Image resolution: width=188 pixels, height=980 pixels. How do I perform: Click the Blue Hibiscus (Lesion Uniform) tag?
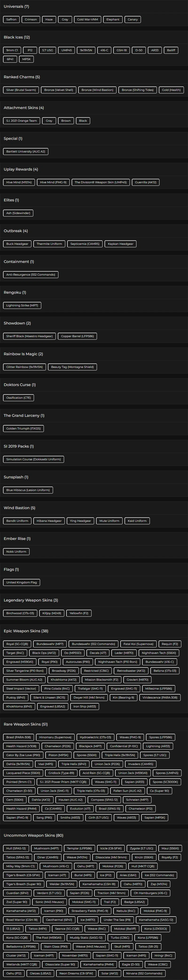[28, 490]
